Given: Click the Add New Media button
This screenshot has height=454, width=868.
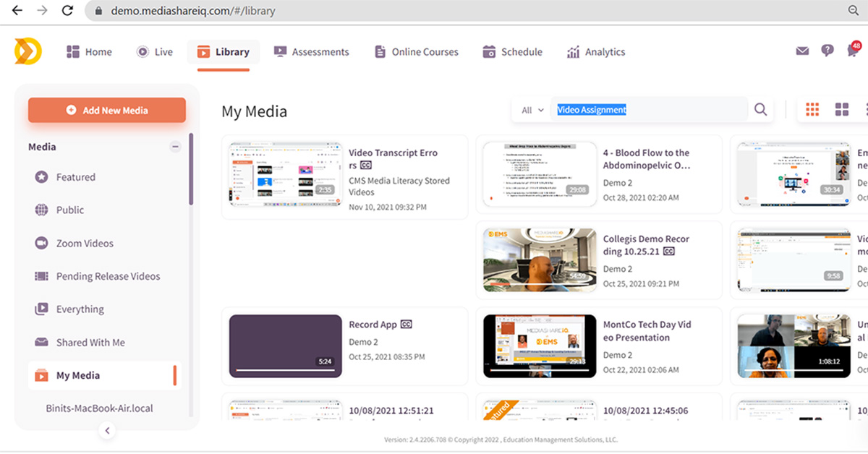Looking at the screenshot, I should point(107,111).
